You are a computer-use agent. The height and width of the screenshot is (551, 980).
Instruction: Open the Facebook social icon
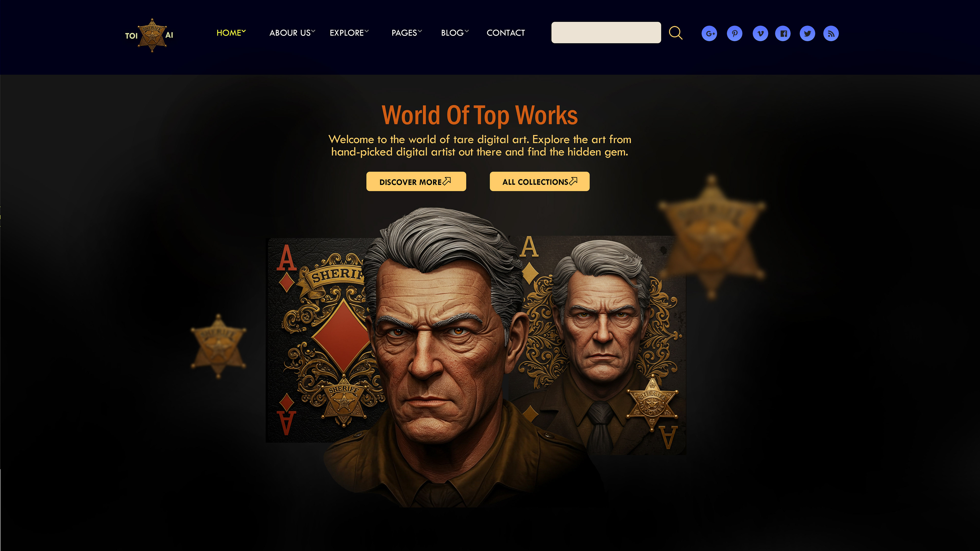(x=783, y=33)
